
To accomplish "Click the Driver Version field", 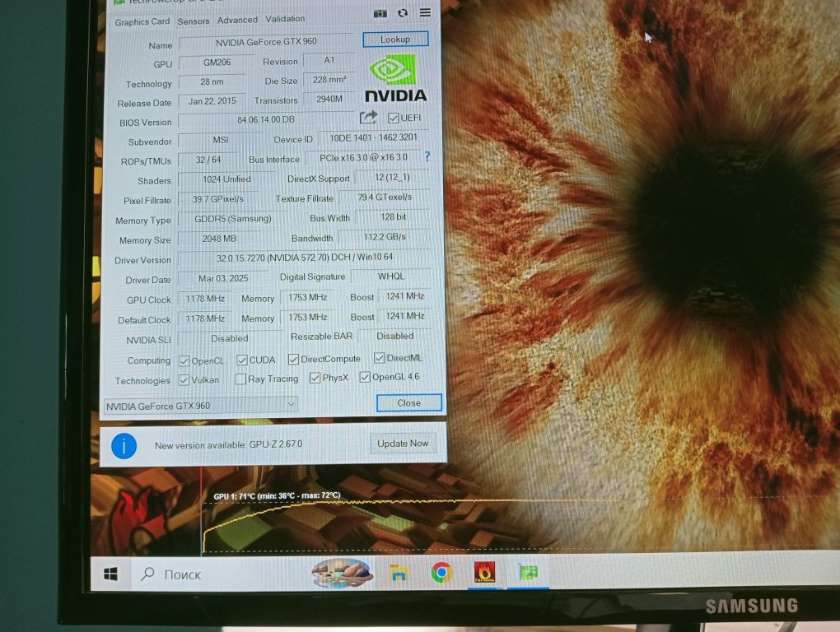I will [304, 258].
